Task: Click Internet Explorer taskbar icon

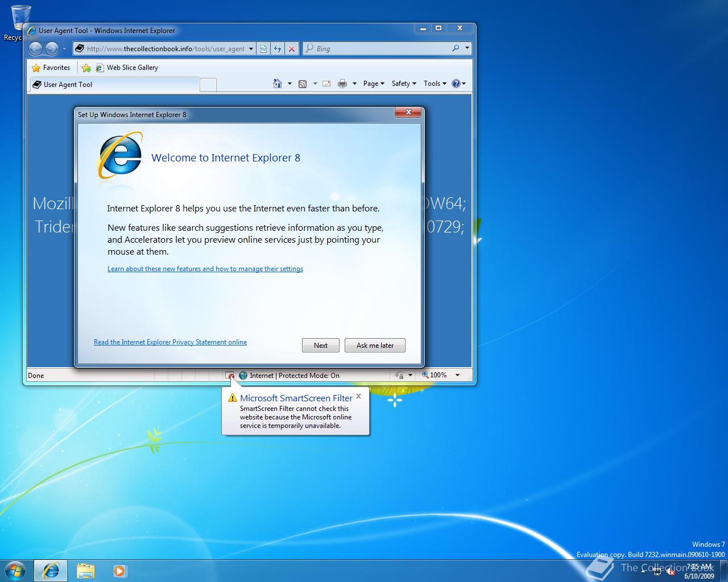Action: [x=51, y=571]
